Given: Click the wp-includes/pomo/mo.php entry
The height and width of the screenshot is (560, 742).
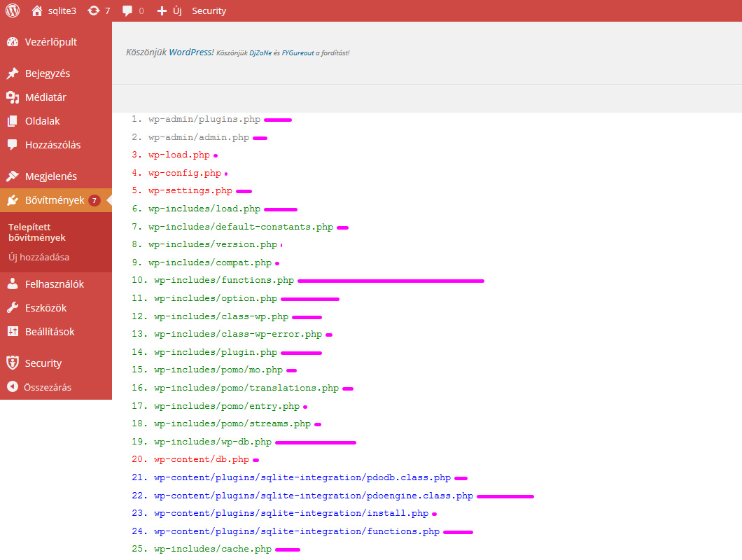Looking at the screenshot, I should [x=218, y=370].
